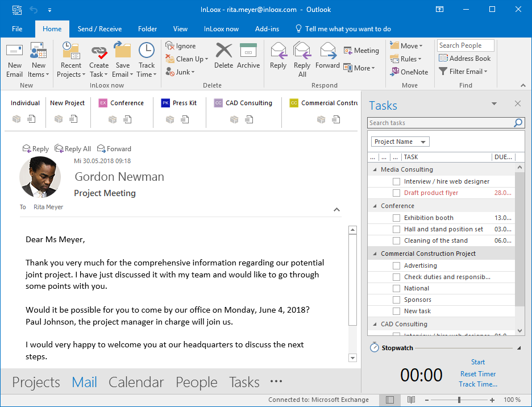Switch to Reading view in status bar
The width and height of the screenshot is (532, 407).
pyautogui.click(x=411, y=400)
